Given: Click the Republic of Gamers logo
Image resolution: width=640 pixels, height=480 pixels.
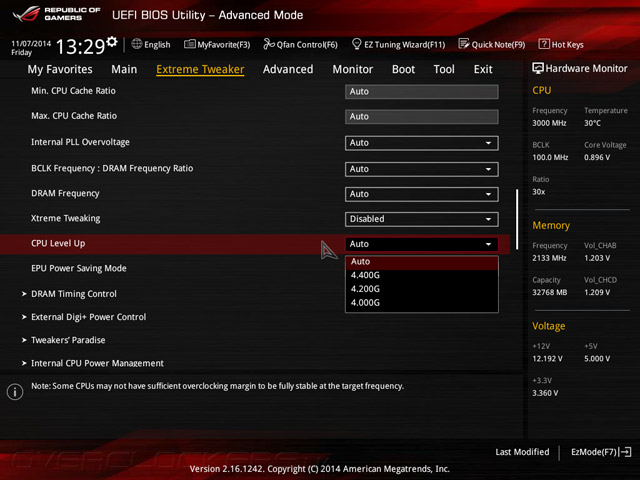Looking at the screenshot, I should coord(56,14).
